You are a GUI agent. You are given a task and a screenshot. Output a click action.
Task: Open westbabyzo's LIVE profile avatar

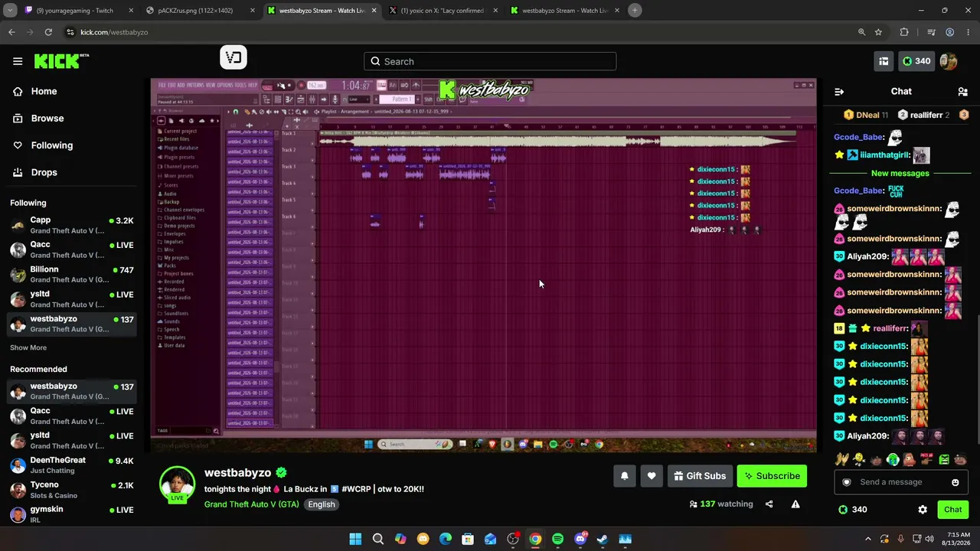click(x=177, y=484)
